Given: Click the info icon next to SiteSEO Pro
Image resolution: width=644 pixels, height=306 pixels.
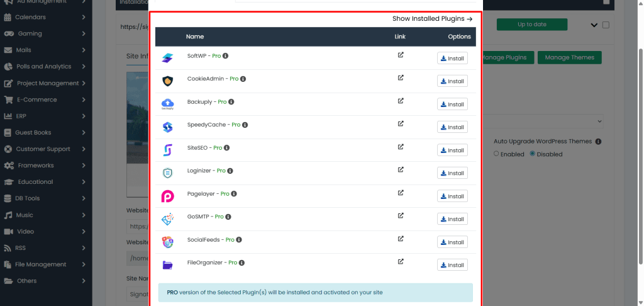Looking at the screenshot, I should 226,148.
